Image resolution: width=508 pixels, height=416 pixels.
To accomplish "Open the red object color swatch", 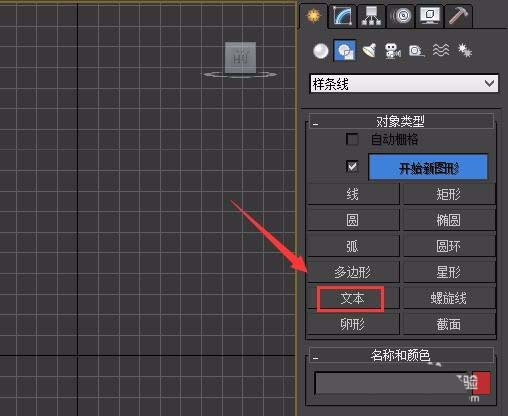I will [482, 383].
